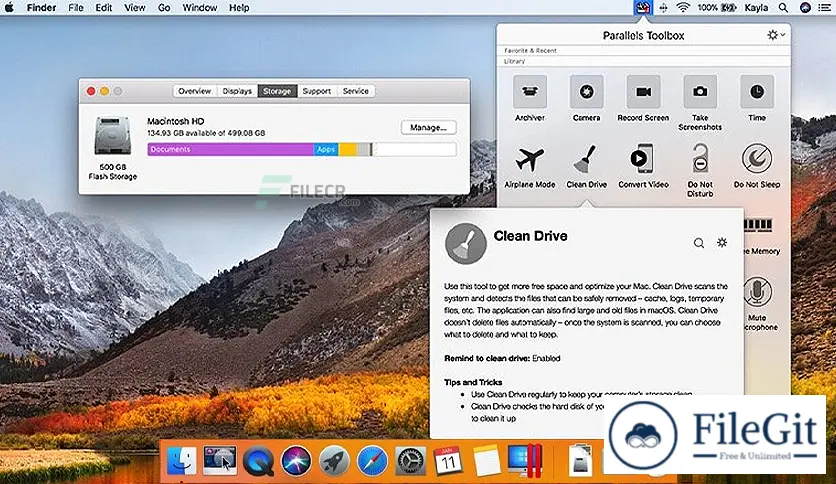Viewport: 836px width, 484px height.
Task: Open the Take Screenshots tool
Action: click(700, 92)
